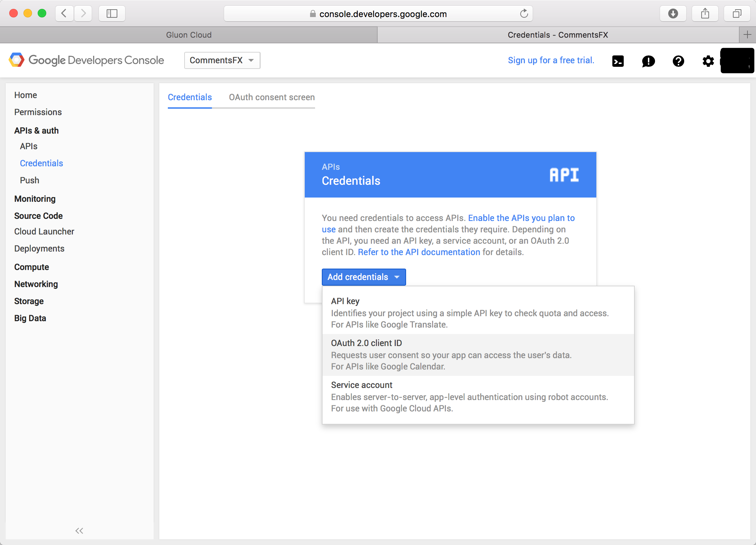The image size is (756, 545).
Task: Select Credentials - CommentsFX browser tab
Action: point(558,35)
